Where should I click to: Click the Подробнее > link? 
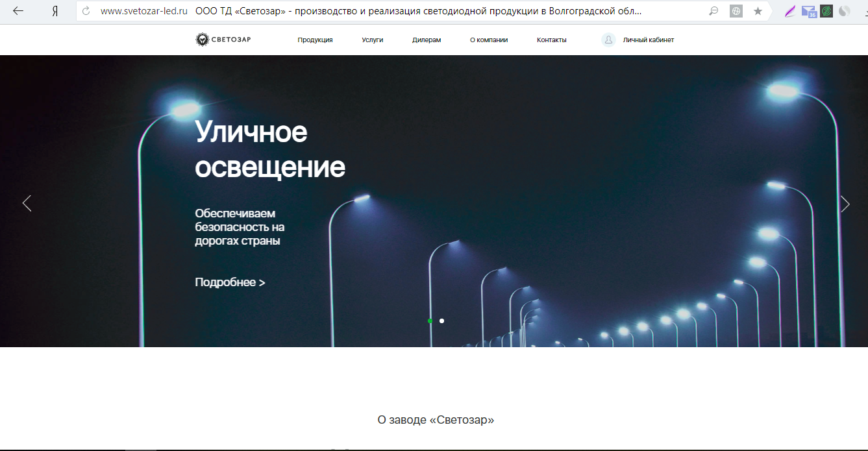230,282
